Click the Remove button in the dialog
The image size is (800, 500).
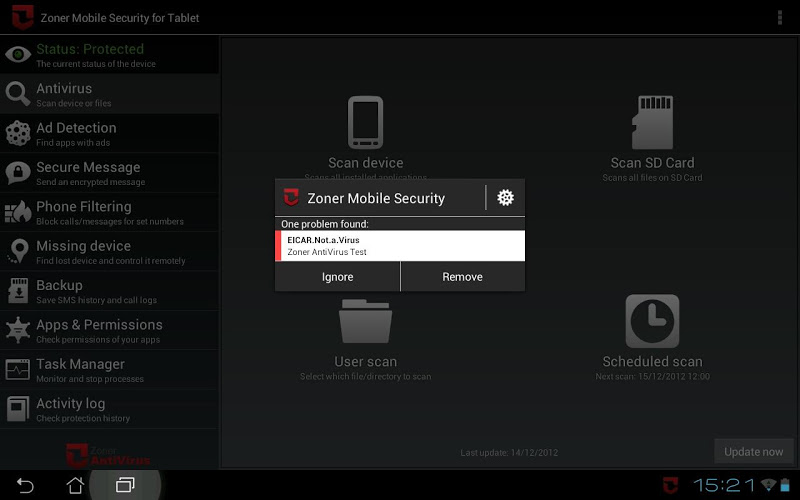[463, 277]
